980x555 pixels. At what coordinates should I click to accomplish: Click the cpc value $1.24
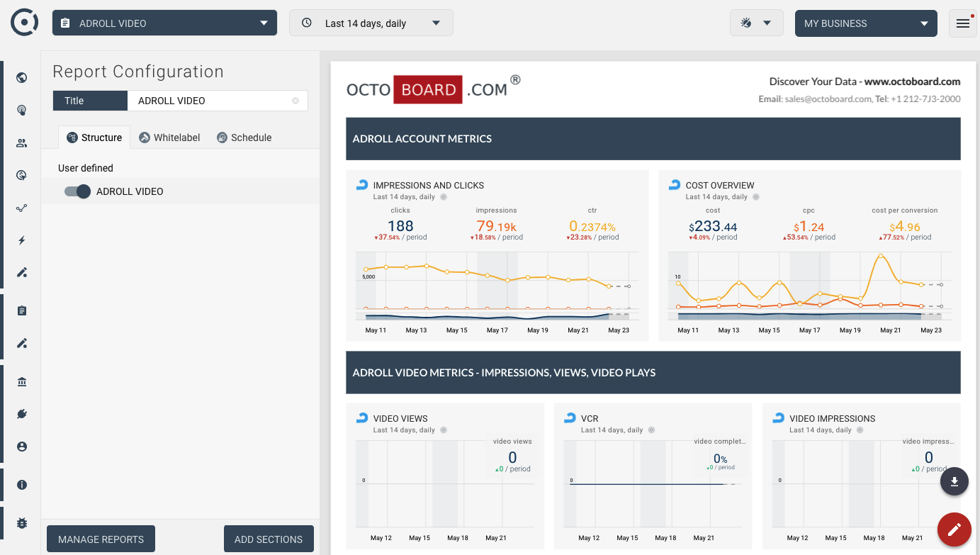tap(809, 227)
